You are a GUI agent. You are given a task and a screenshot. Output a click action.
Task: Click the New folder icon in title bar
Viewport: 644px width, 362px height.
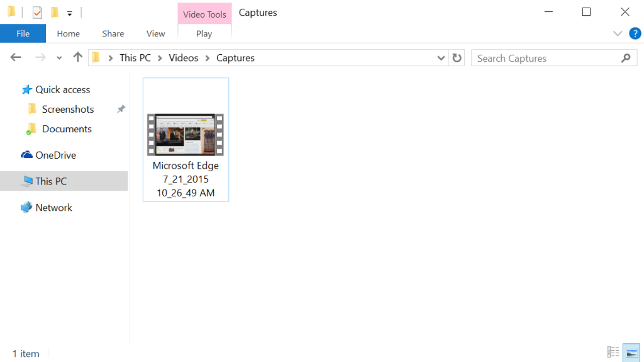(x=55, y=13)
